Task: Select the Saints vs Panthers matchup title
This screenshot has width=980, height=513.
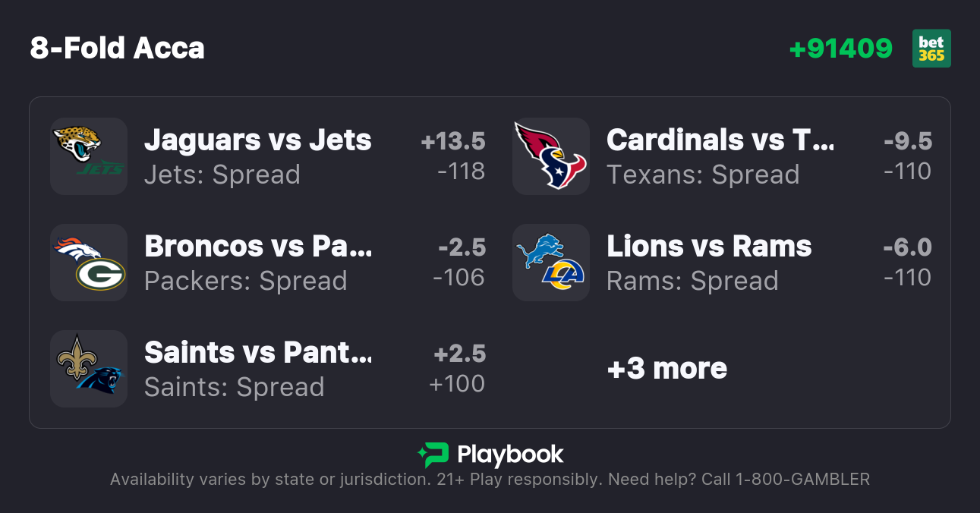Action: tap(258, 353)
